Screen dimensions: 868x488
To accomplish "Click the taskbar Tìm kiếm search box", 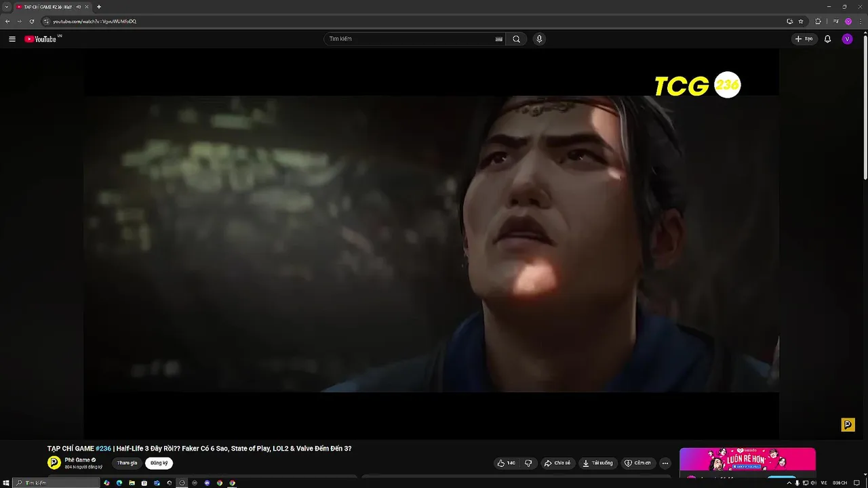I will click(57, 483).
